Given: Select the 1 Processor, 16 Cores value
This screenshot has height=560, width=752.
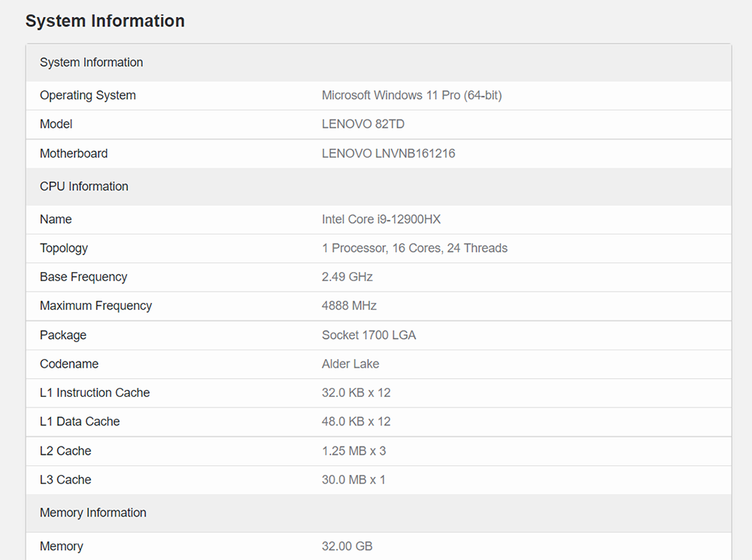Looking at the screenshot, I should 414,248.
